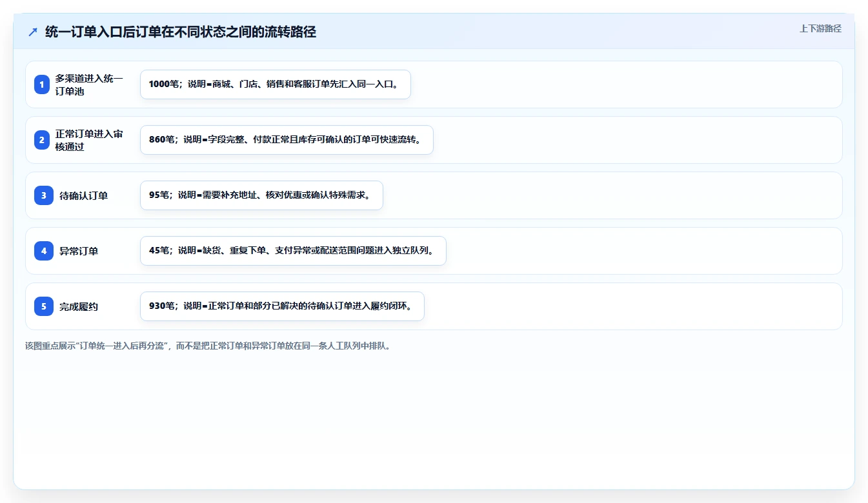Click the 45笔 description box
Screen dimensions: 868x503
(x=293, y=251)
